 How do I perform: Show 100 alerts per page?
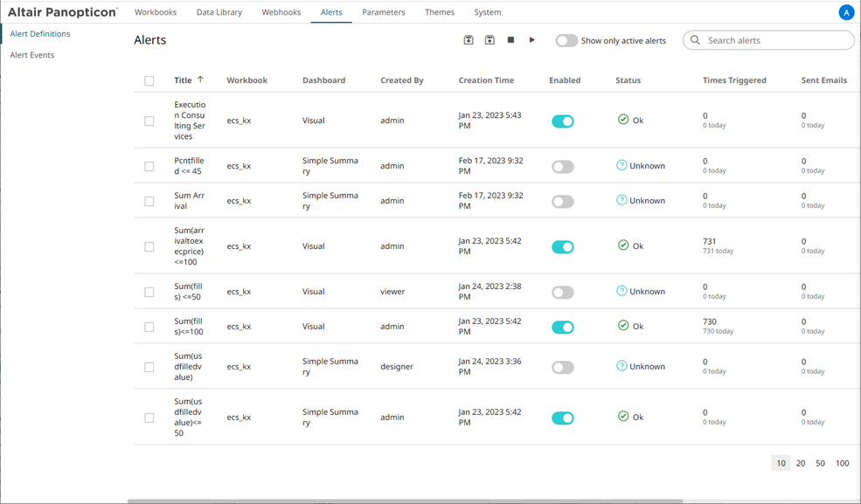843,463
